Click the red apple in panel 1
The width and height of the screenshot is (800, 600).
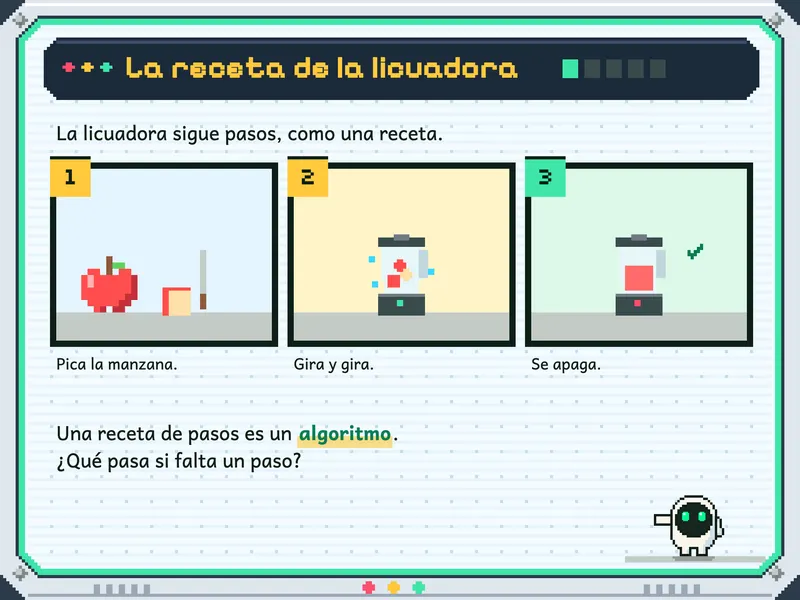pos(109,284)
